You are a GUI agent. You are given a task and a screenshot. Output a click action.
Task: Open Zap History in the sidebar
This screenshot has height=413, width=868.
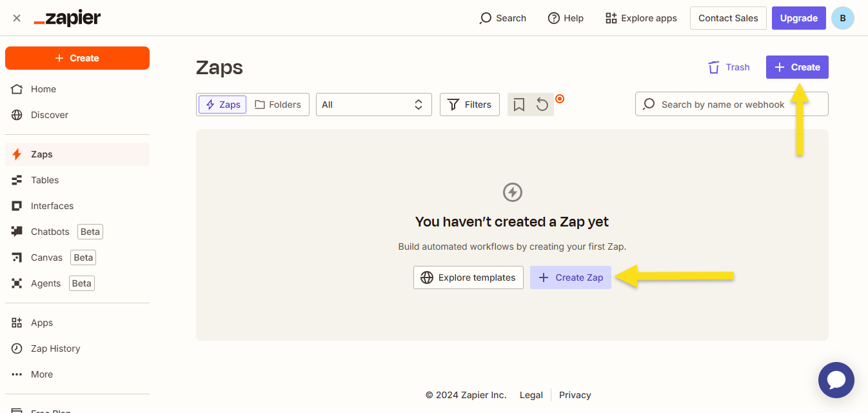77,348
